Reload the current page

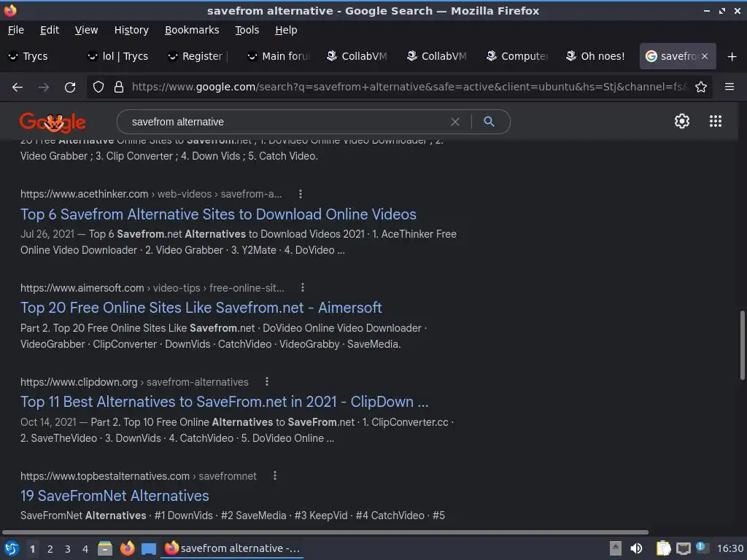pyautogui.click(x=70, y=87)
